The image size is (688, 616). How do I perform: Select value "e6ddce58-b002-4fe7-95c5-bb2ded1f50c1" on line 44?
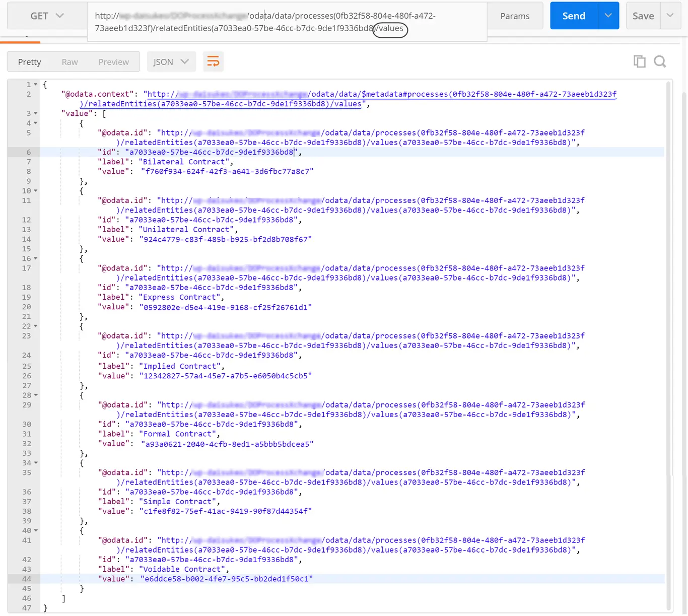click(227, 579)
